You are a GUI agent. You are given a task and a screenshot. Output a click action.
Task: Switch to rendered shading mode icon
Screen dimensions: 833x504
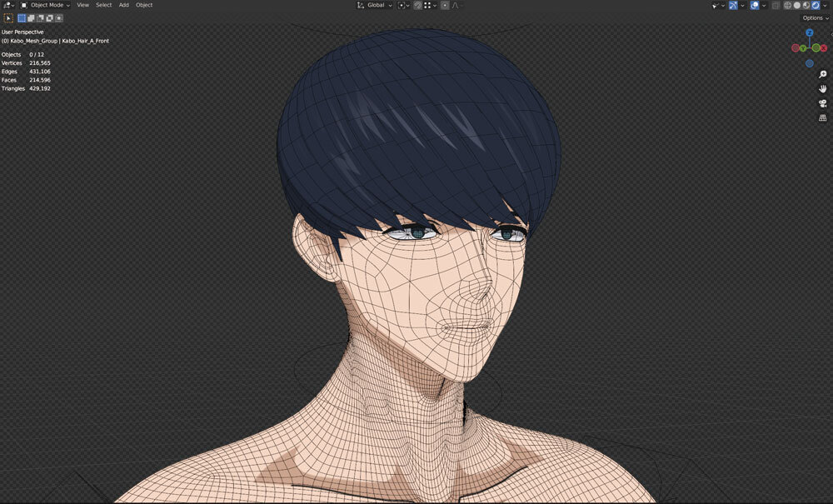[814, 5]
